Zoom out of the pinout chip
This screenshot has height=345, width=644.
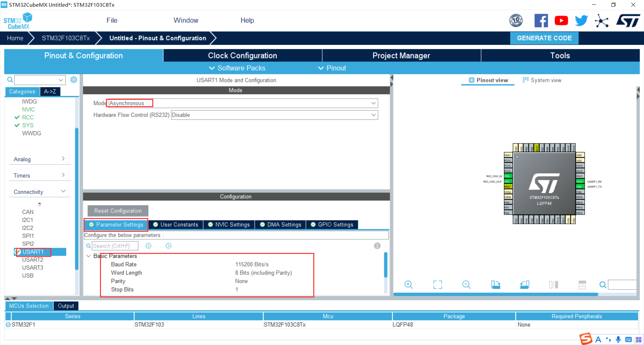pyautogui.click(x=467, y=285)
